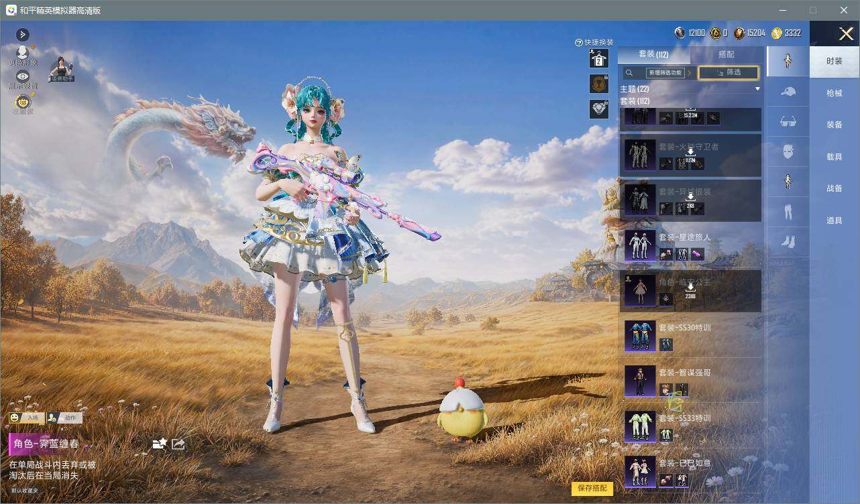Viewport: 860px width, 504px height.
Task: Toggle the 入场 entrance emote button
Action: [x=27, y=418]
